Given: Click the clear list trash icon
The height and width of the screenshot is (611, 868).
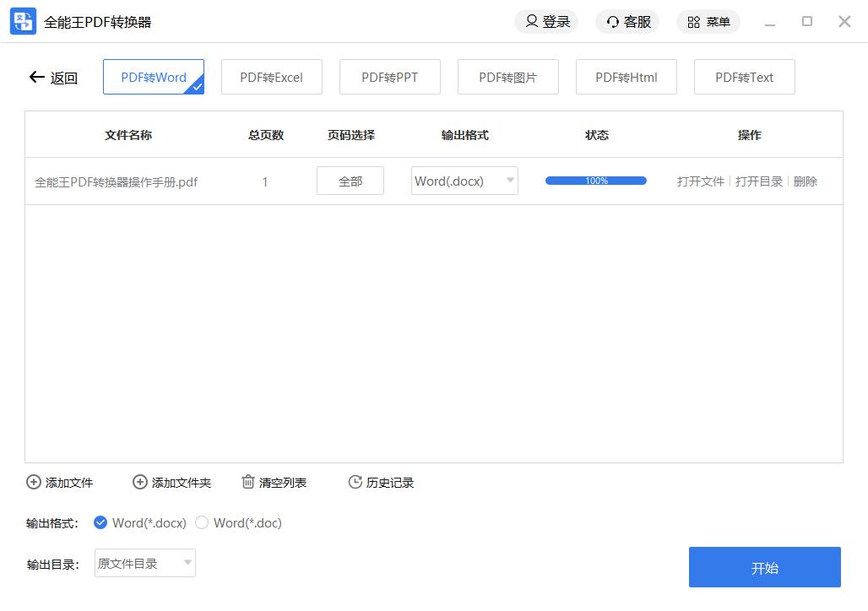Looking at the screenshot, I should (x=248, y=483).
